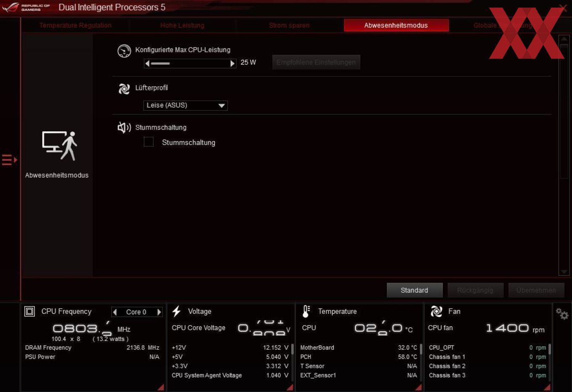Click the +12V voltage row
572x392 pixels.
click(230, 348)
